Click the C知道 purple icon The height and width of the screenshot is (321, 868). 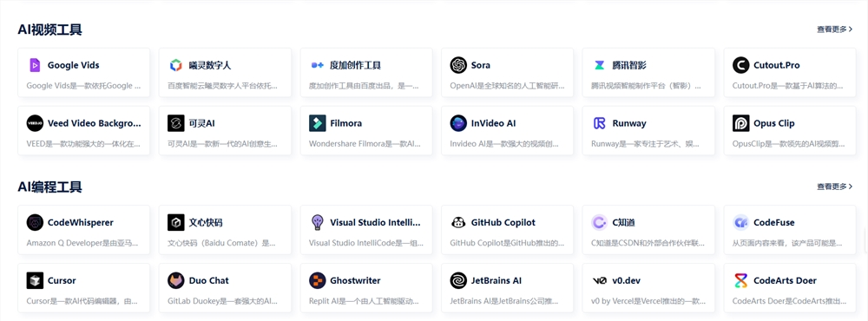600,222
